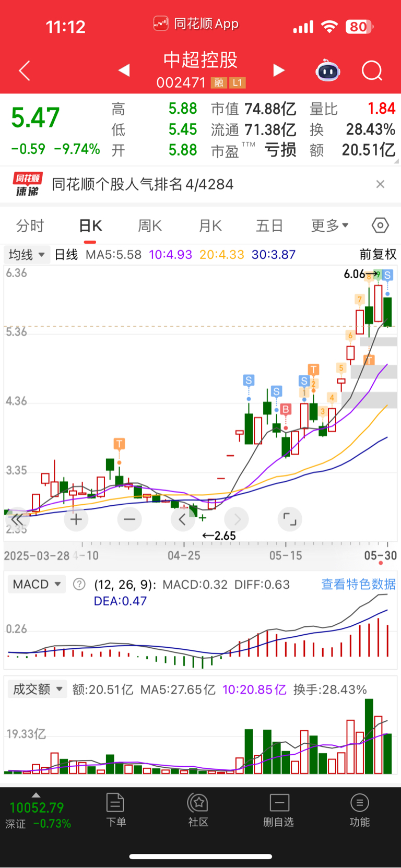Open the AI robot assistant
Screen dimensions: 401x868
pos(328,70)
